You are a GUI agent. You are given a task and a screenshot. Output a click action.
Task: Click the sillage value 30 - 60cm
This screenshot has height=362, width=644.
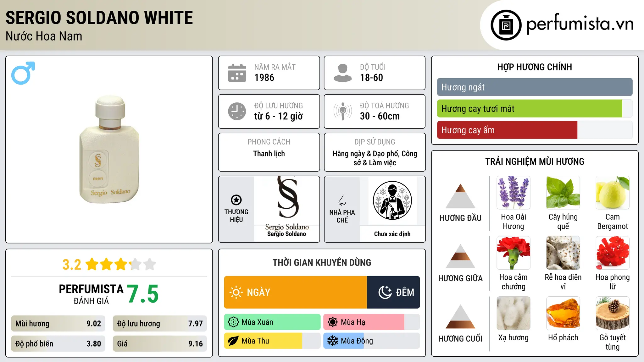pyautogui.click(x=380, y=116)
